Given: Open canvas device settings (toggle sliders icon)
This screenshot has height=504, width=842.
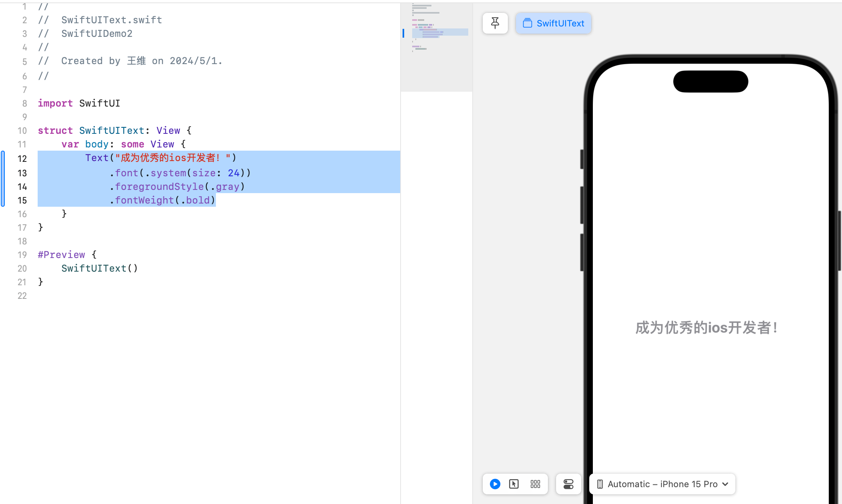Looking at the screenshot, I should (x=568, y=484).
